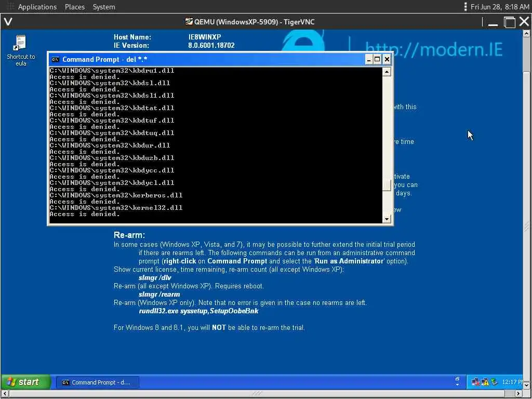The height and width of the screenshot is (399, 532).
Task: Open the System menu
Action: tap(104, 7)
